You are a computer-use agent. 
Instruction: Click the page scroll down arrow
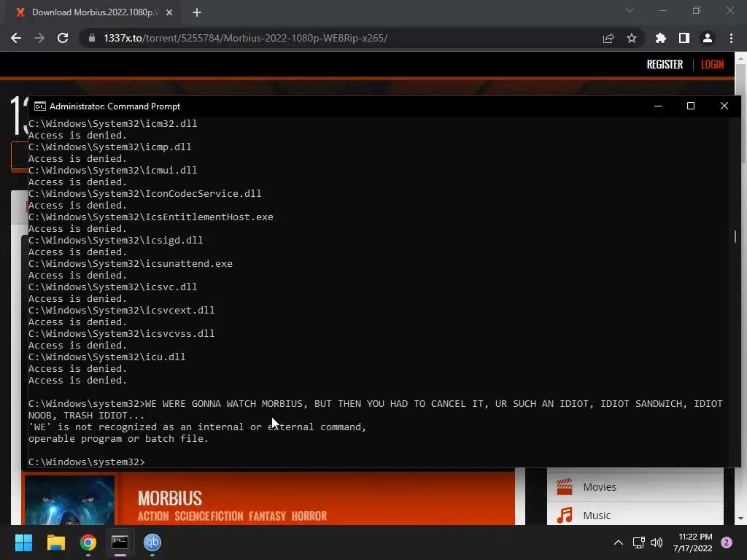740,518
